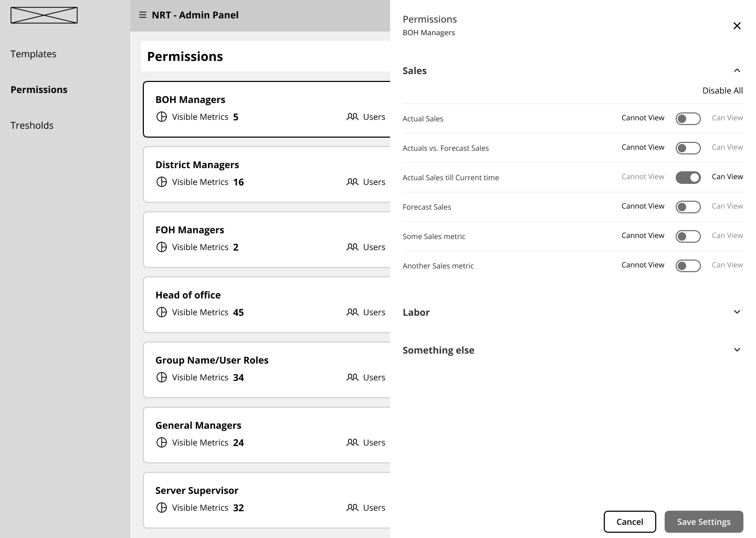Image resolution: width=756 pixels, height=538 pixels.
Task: Click the Users icon on District Managers card
Action: pyautogui.click(x=352, y=182)
